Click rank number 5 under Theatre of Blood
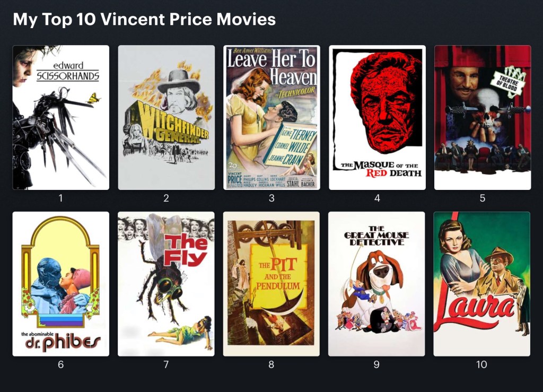The height and width of the screenshot is (392, 543). click(x=483, y=198)
